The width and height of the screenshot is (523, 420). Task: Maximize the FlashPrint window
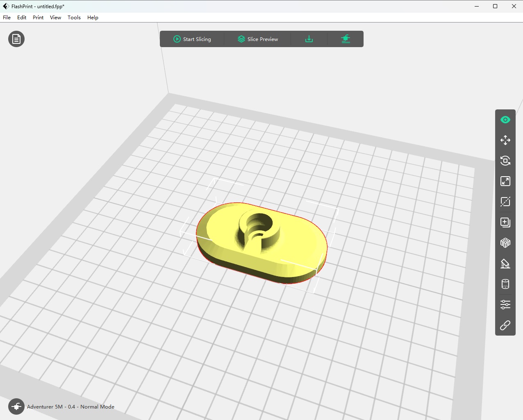[x=495, y=6]
